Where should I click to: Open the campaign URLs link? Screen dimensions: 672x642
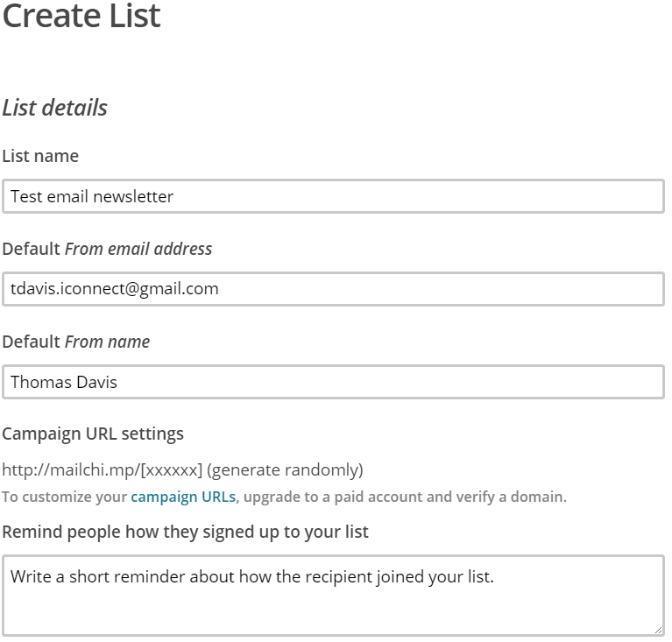point(183,497)
